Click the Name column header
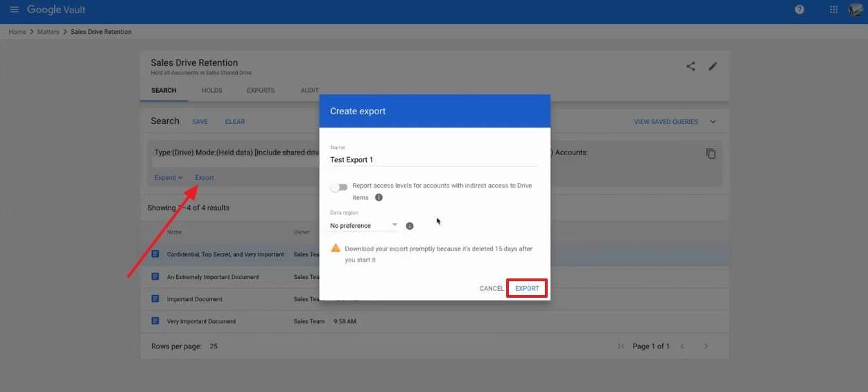The width and height of the screenshot is (868, 392). coord(174,232)
